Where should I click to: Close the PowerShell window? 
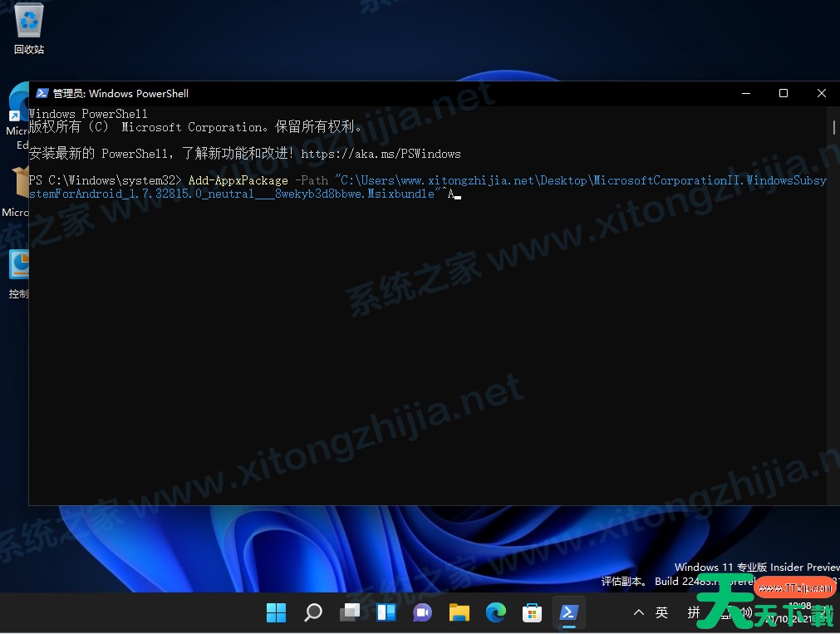click(821, 93)
